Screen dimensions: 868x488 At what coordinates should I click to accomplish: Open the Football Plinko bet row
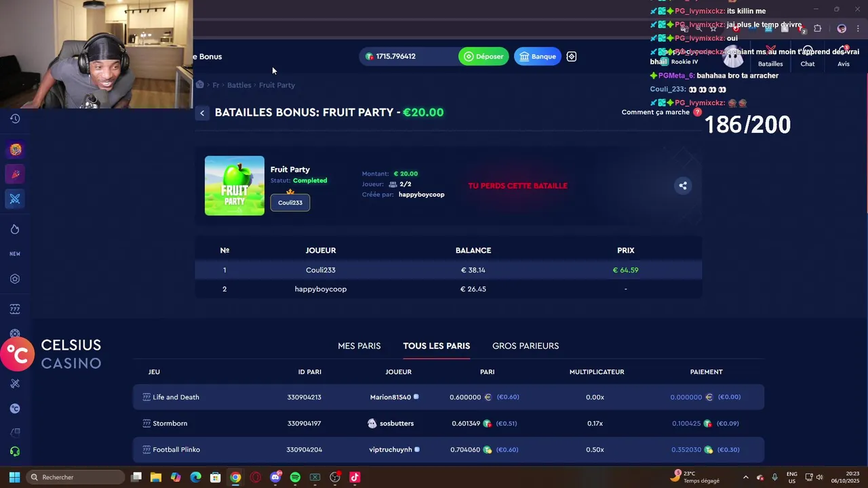click(x=448, y=449)
